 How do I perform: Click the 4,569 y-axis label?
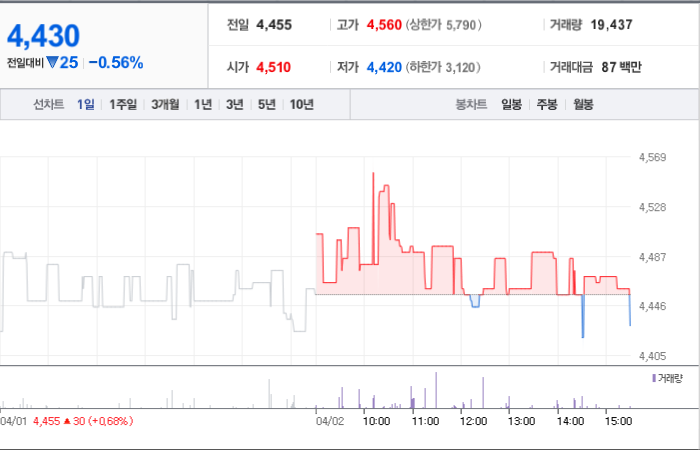[652, 157]
